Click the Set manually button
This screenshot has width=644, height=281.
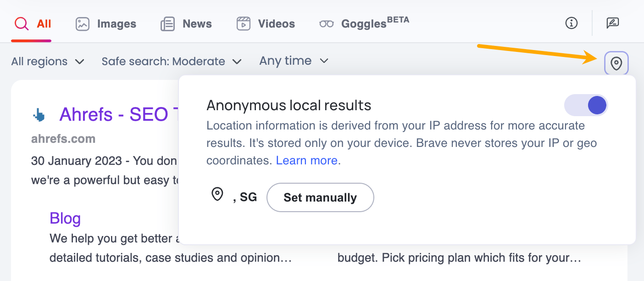[320, 197]
